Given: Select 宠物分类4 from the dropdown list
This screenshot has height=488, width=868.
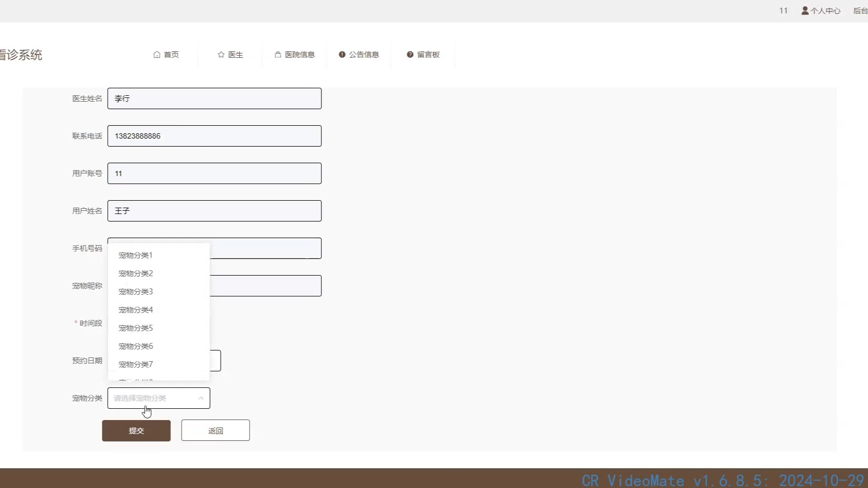Looking at the screenshot, I should tap(158, 310).
